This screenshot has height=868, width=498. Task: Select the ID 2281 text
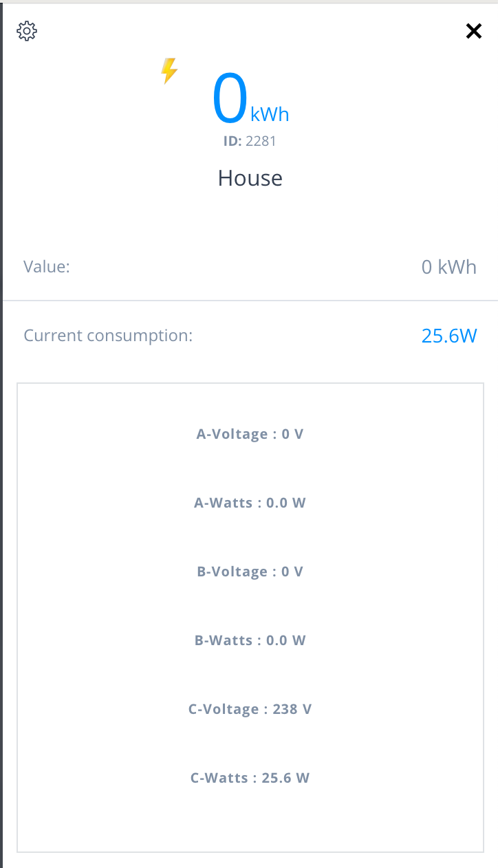[250, 141]
